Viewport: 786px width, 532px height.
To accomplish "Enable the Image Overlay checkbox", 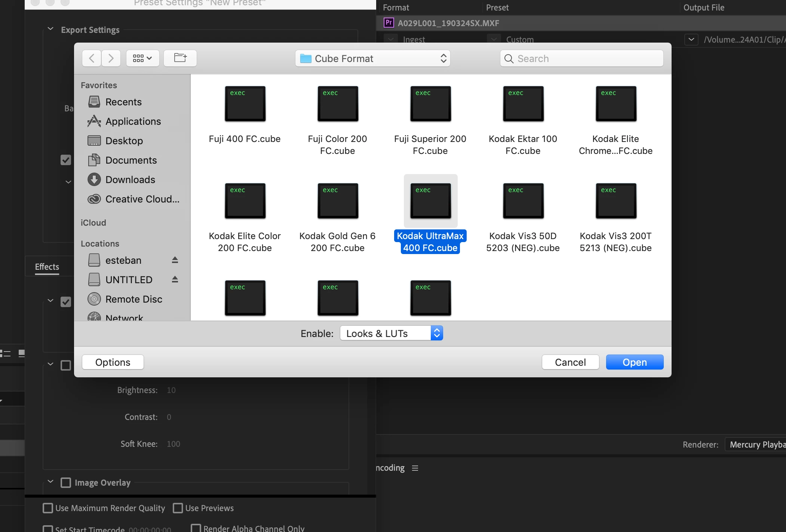I will (66, 483).
